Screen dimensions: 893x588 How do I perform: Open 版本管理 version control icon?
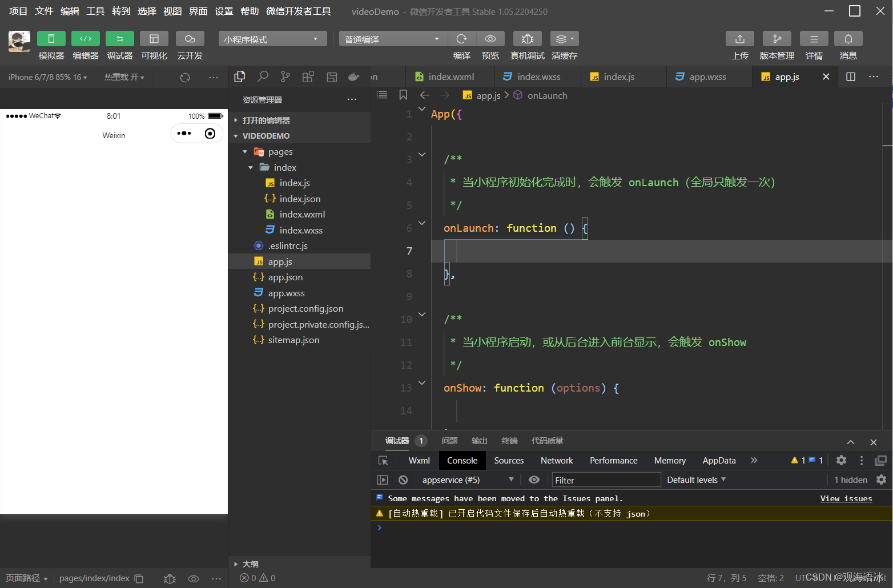777,38
